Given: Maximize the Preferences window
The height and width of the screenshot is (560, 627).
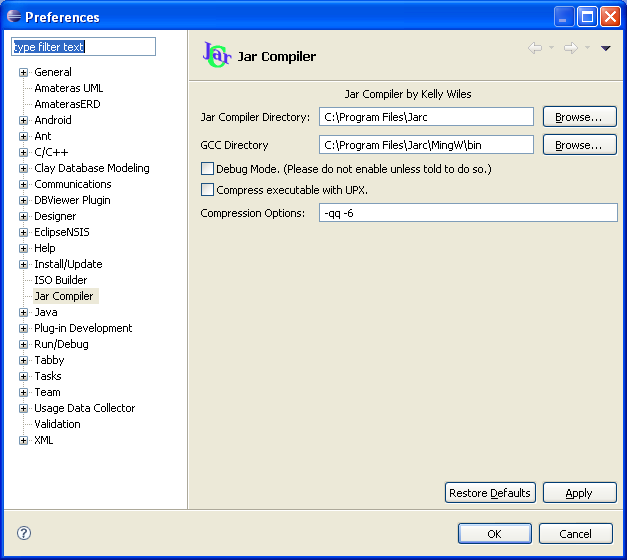Looking at the screenshot, I should [x=587, y=16].
